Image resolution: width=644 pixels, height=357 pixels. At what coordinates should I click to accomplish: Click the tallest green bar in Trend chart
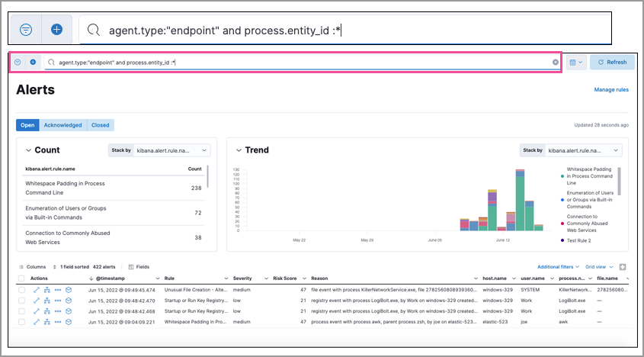pos(520,203)
